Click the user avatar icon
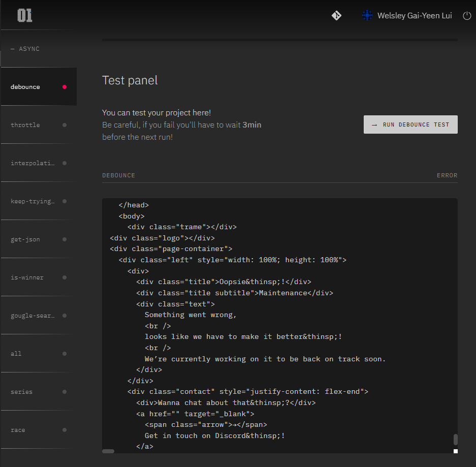Viewport: 476px width, 467px height. [x=367, y=15]
